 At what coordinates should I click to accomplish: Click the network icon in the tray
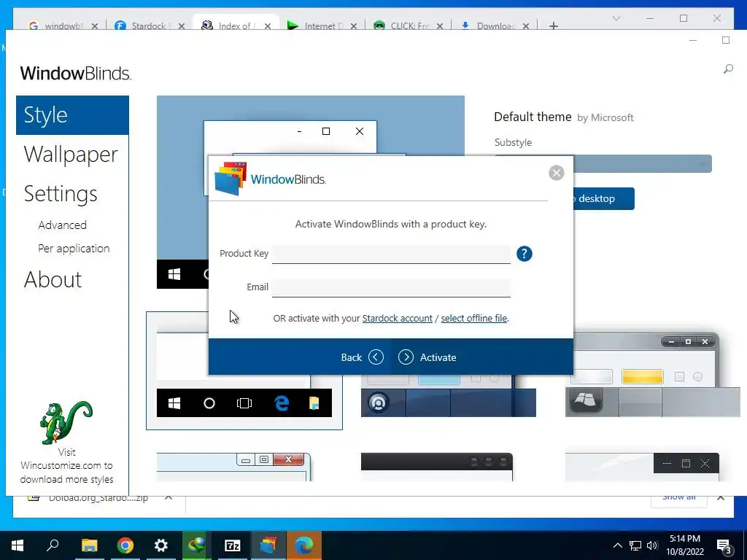coord(635,545)
